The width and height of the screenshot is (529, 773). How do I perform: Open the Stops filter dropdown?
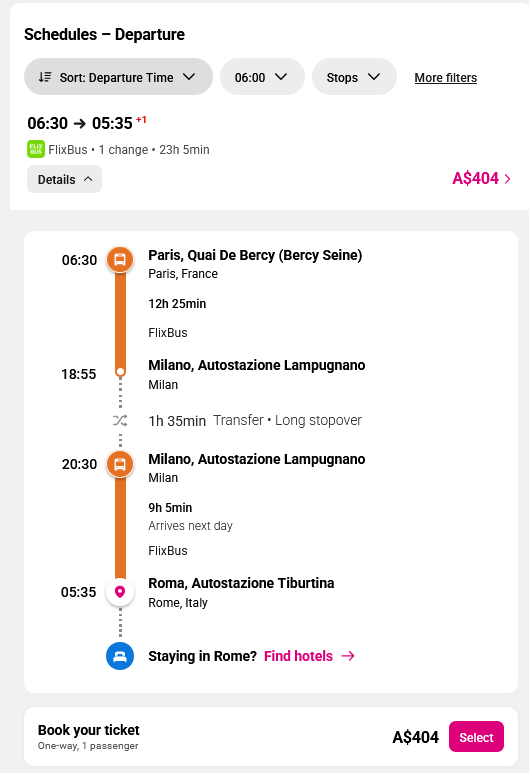[354, 77]
